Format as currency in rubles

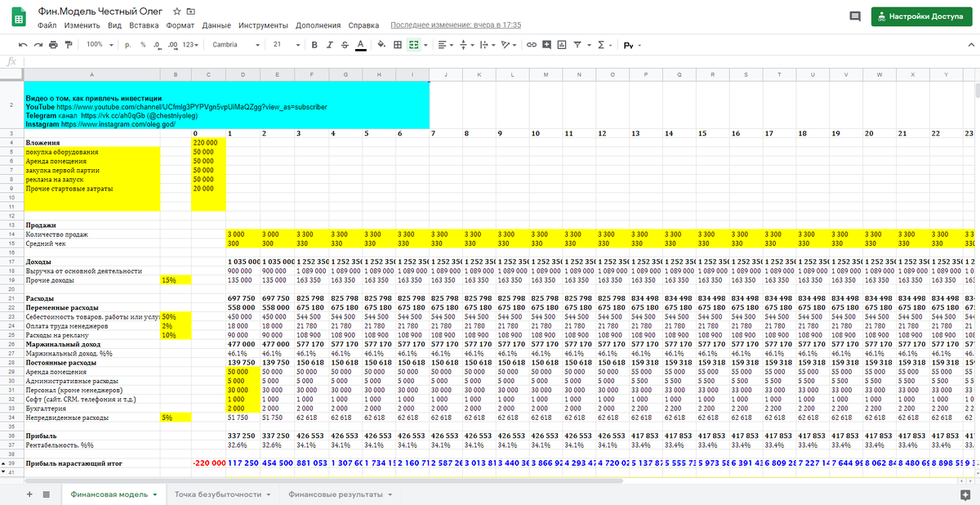pos(128,45)
